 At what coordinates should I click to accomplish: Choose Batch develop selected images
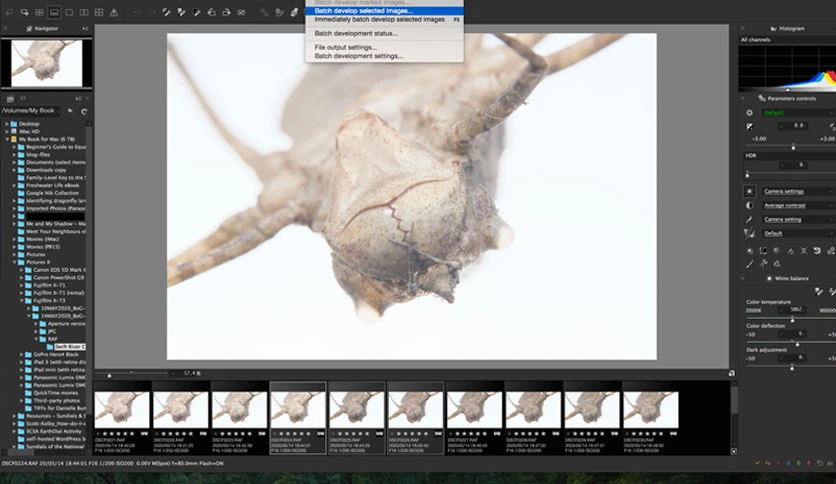(x=384, y=11)
